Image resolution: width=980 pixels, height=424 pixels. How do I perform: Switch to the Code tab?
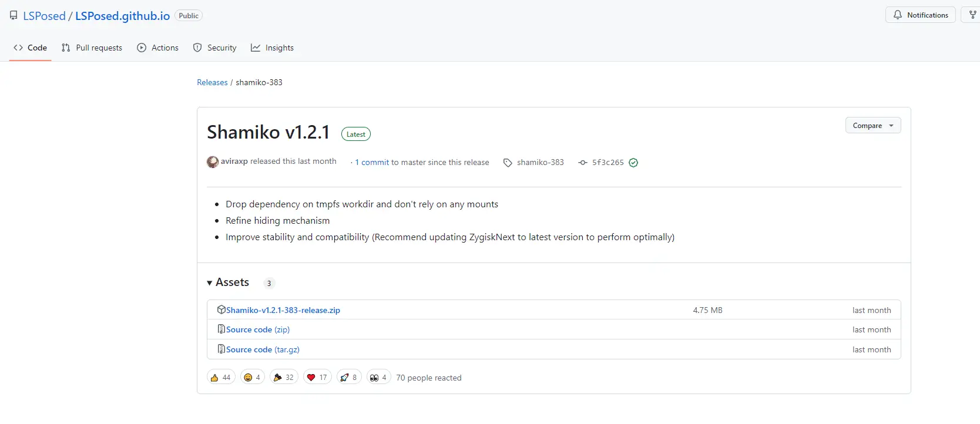(x=31, y=48)
